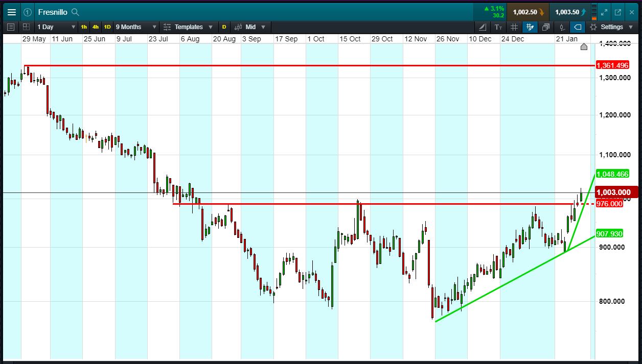Click the Fresnillo instrument name
The image size is (642, 364).
pyautogui.click(x=53, y=12)
